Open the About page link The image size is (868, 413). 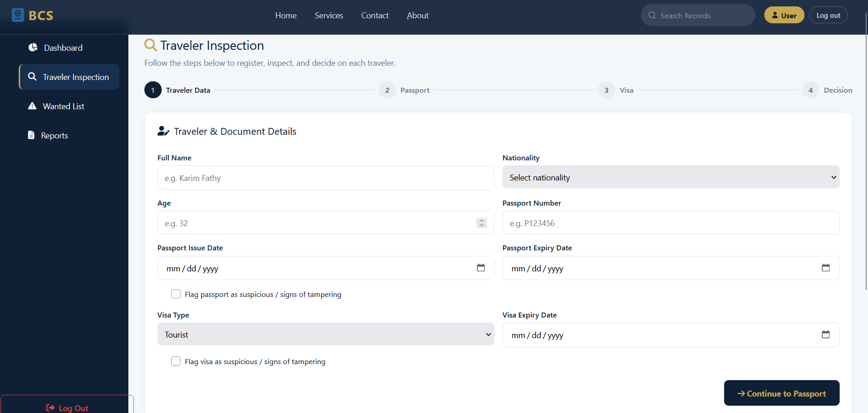[418, 16]
